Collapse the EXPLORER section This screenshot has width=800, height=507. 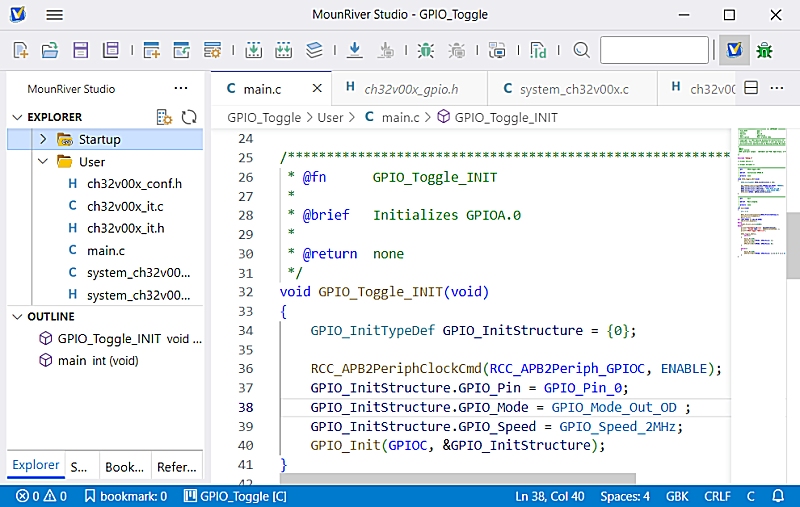[17, 117]
